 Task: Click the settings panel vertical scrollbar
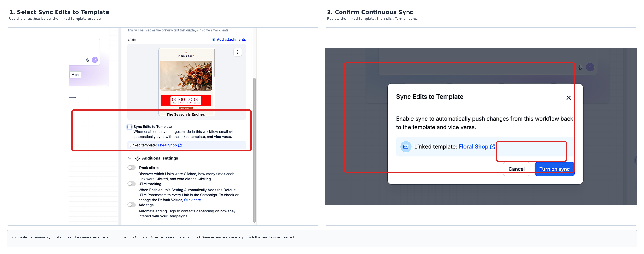(254, 150)
